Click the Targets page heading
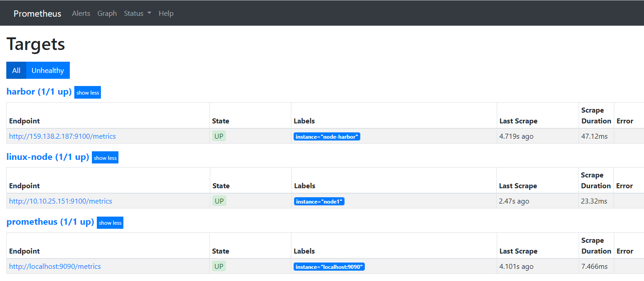This screenshot has width=644, height=281. coord(36,44)
